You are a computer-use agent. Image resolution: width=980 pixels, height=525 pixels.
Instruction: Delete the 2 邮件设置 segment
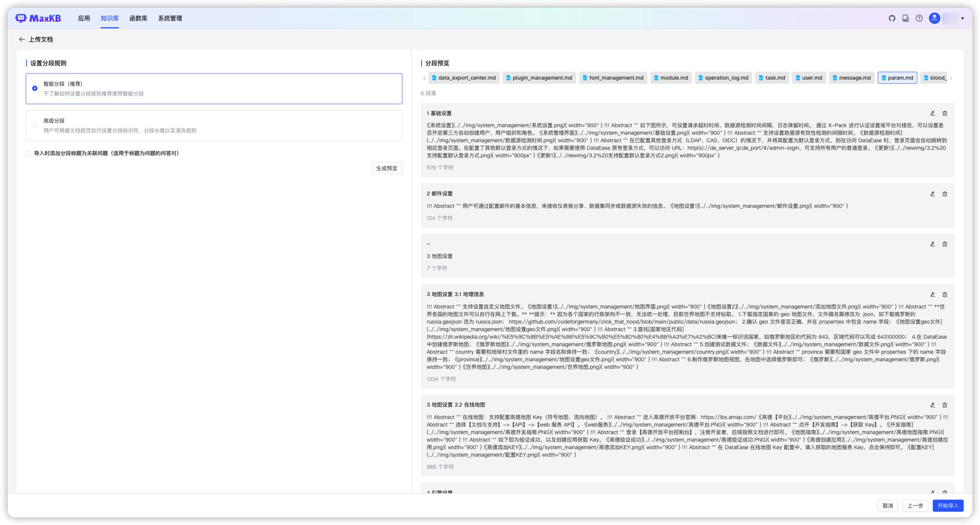[x=945, y=194]
